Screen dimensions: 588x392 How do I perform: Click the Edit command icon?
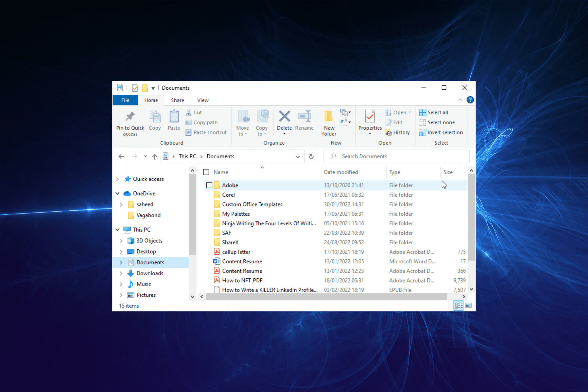(x=388, y=123)
